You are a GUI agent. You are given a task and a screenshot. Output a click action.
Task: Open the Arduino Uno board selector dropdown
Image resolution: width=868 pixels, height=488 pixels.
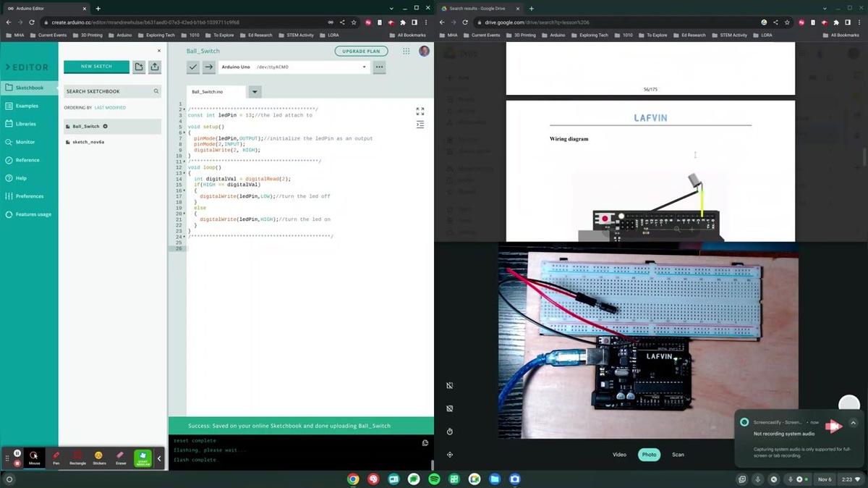294,67
